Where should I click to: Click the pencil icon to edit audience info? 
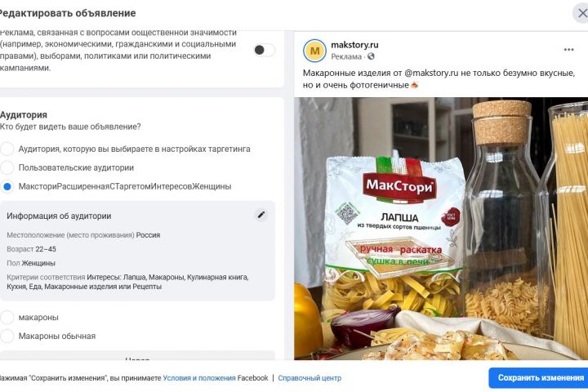click(x=261, y=215)
